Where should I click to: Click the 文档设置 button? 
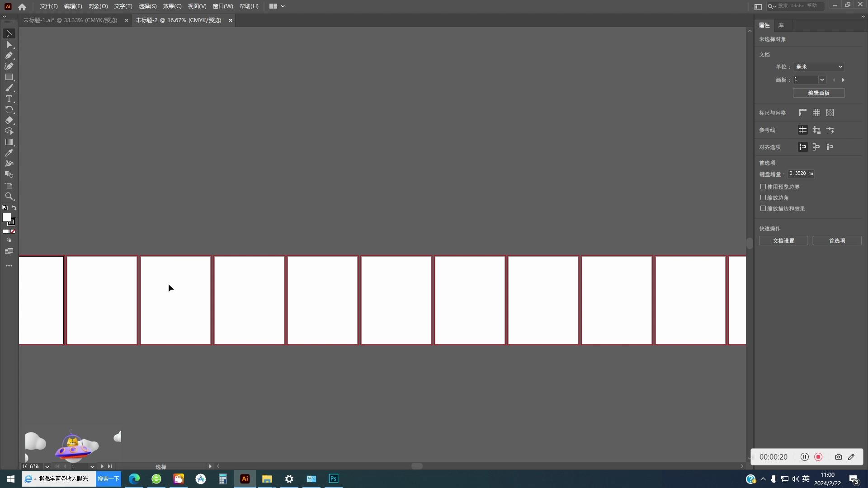(783, 241)
